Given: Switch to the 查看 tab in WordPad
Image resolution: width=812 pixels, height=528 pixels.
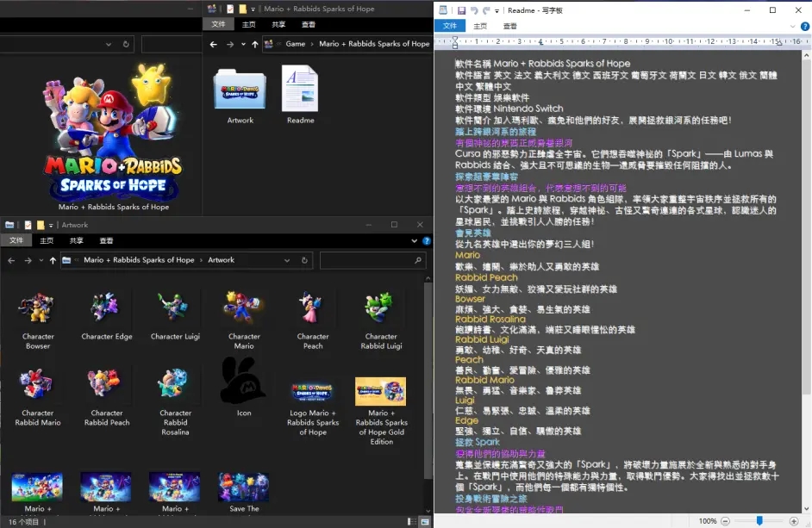Looking at the screenshot, I should point(510,26).
